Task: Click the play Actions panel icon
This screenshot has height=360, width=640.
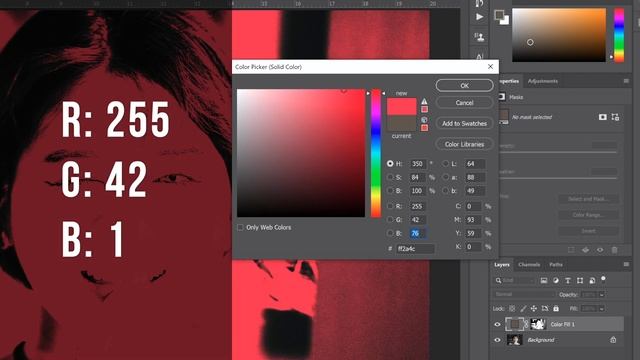Action: click(x=480, y=17)
